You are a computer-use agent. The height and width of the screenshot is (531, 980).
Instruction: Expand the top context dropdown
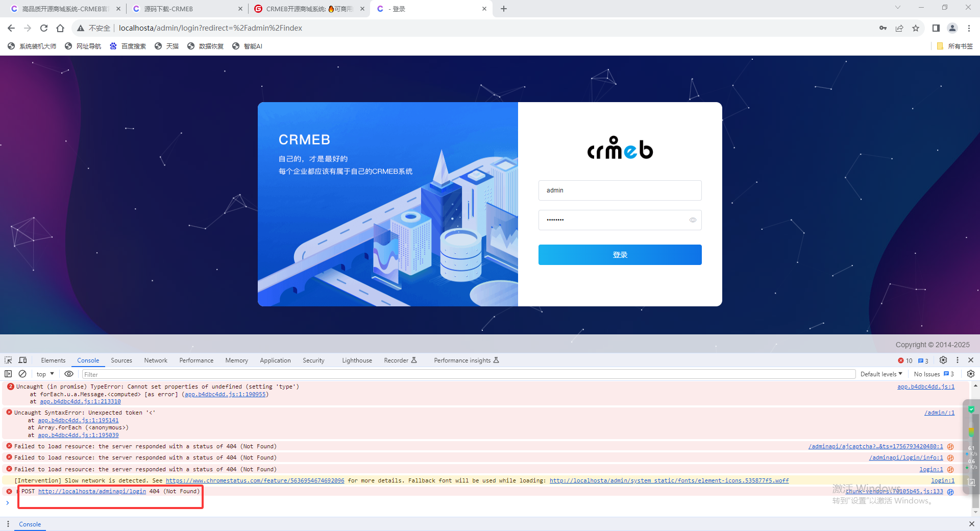(45, 374)
